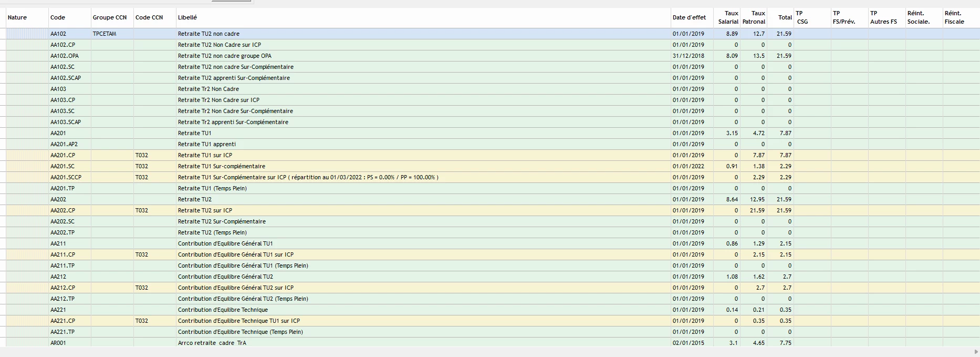Click label 'Retraite TU2 sur ICP'
Image resolution: width=980 pixels, height=357 pixels.
pyautogui.click(x=205, y=210)
